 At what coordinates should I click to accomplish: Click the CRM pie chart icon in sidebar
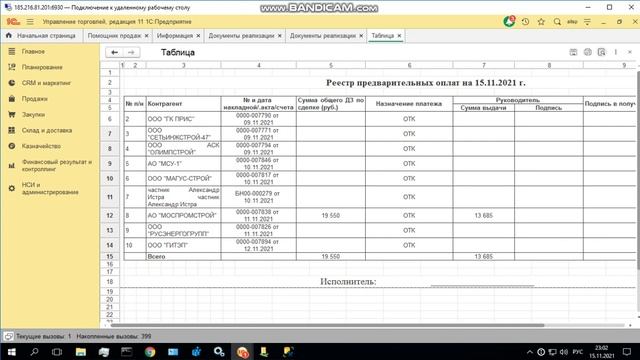[11, 83]
